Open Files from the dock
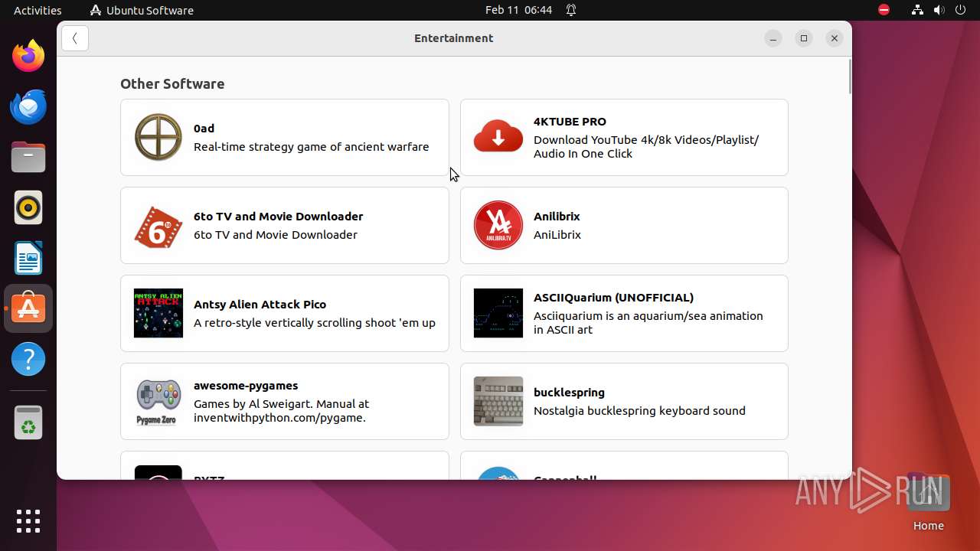 (28, 157)
